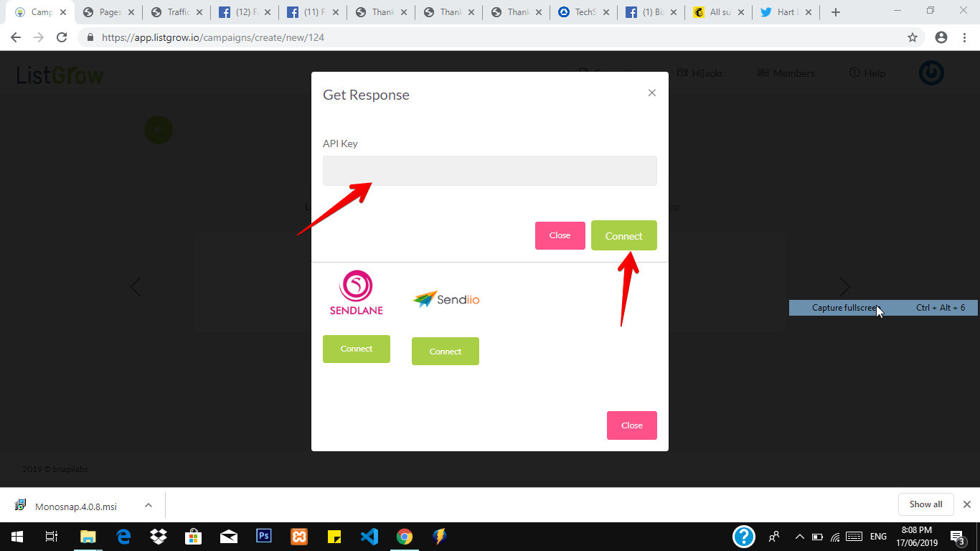
Task: Click the blue power profile icon
Action: pos(931,72)
